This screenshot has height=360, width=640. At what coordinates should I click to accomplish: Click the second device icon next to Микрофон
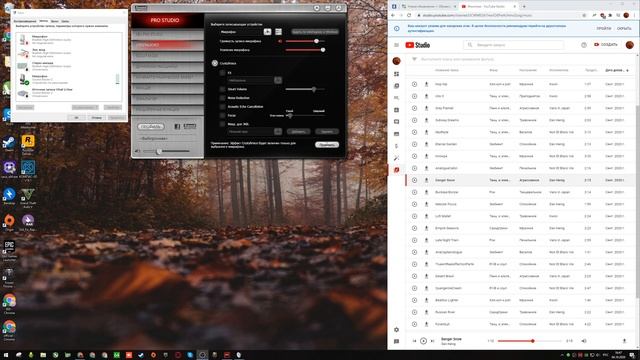pos(278,31)
